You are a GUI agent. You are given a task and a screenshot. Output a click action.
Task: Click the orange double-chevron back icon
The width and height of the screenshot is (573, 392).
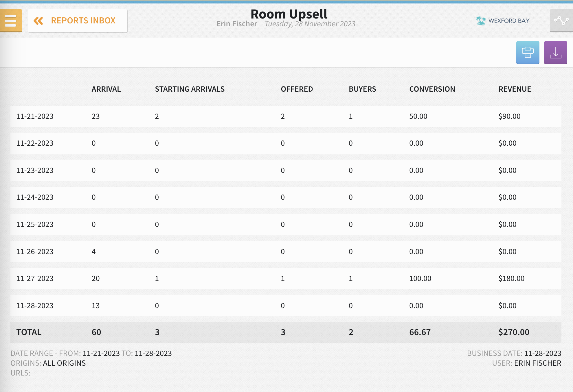pyautogui.click(x=38, y=21)
